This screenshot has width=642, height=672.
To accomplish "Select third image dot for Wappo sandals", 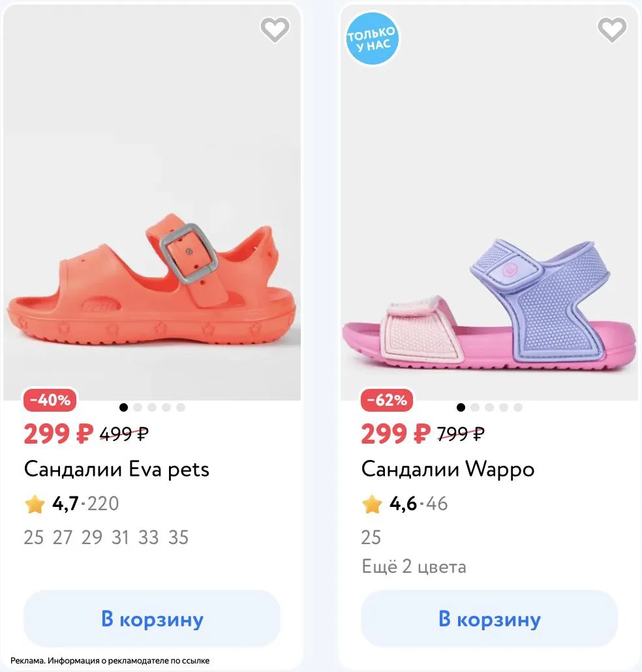I will click(489, 407).
